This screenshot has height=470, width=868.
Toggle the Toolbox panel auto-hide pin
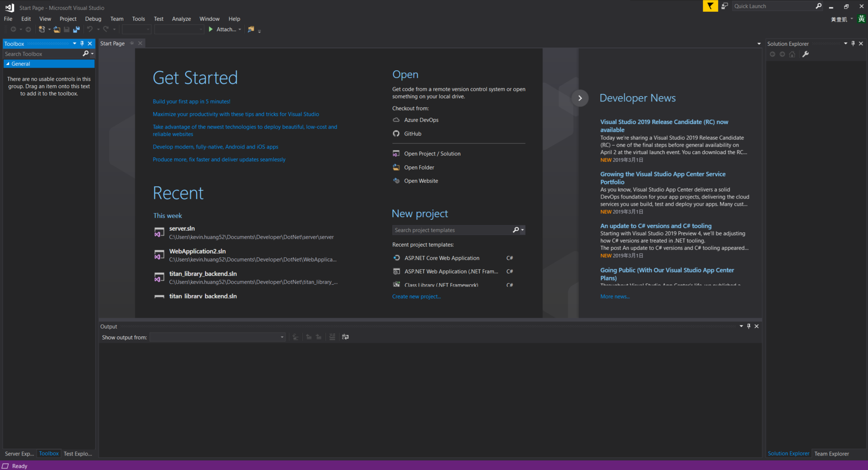coord(82,44)
